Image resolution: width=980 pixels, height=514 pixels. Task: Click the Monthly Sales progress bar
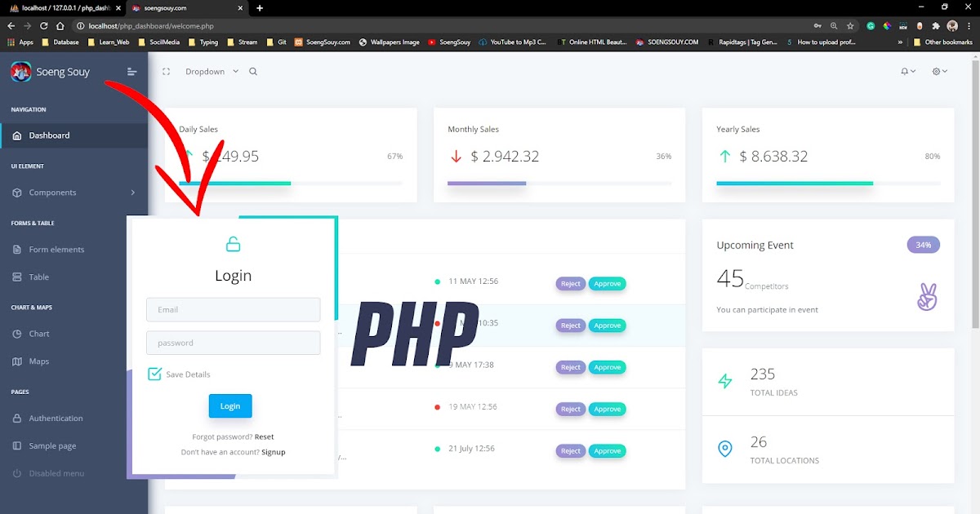point(487,184)
